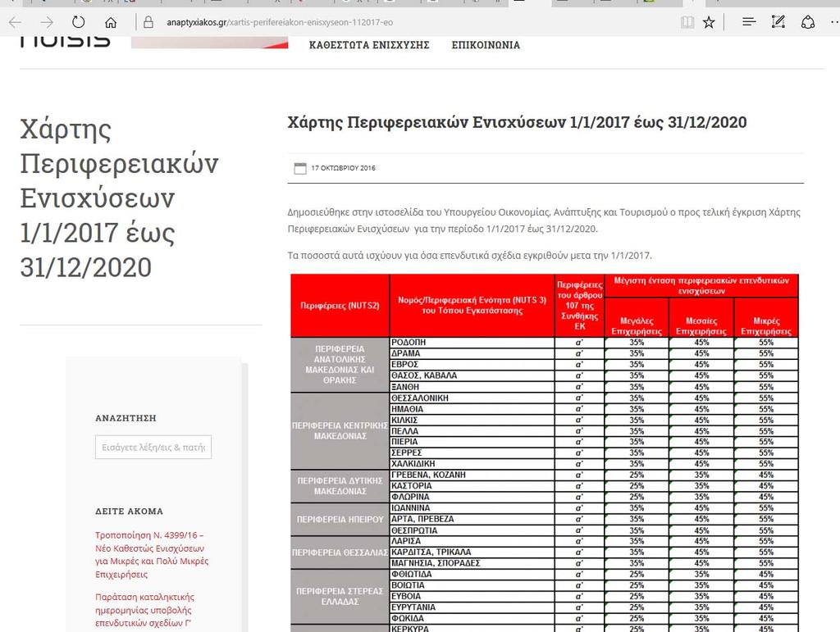Click the Share icon in browser toolbar
Screen dimensions: 840x632
(x=808, y=22)
